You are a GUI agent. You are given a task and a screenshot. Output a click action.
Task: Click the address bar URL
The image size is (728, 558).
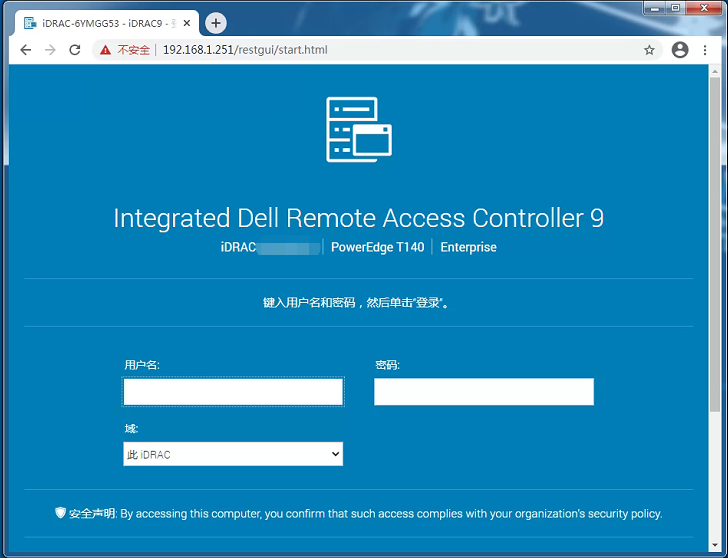click(x=245, y=50)
